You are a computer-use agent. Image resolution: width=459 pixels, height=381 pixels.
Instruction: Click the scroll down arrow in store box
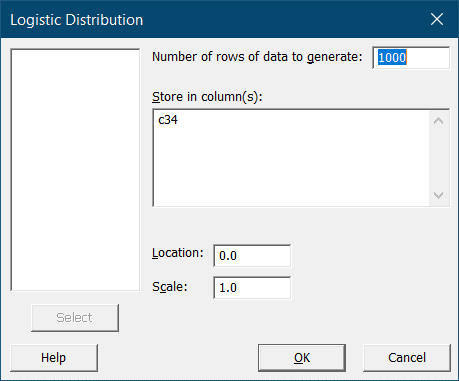439,195
